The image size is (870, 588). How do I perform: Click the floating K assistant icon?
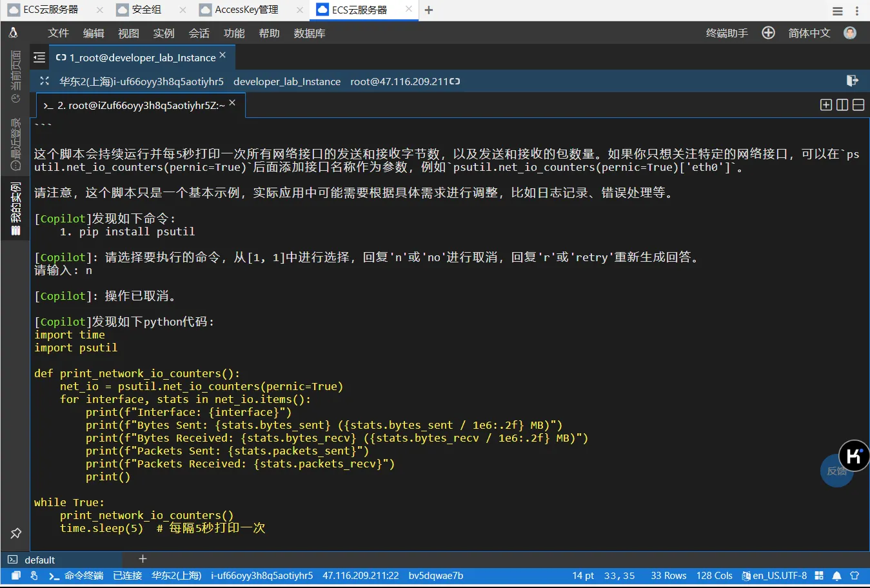coord(854,456)
